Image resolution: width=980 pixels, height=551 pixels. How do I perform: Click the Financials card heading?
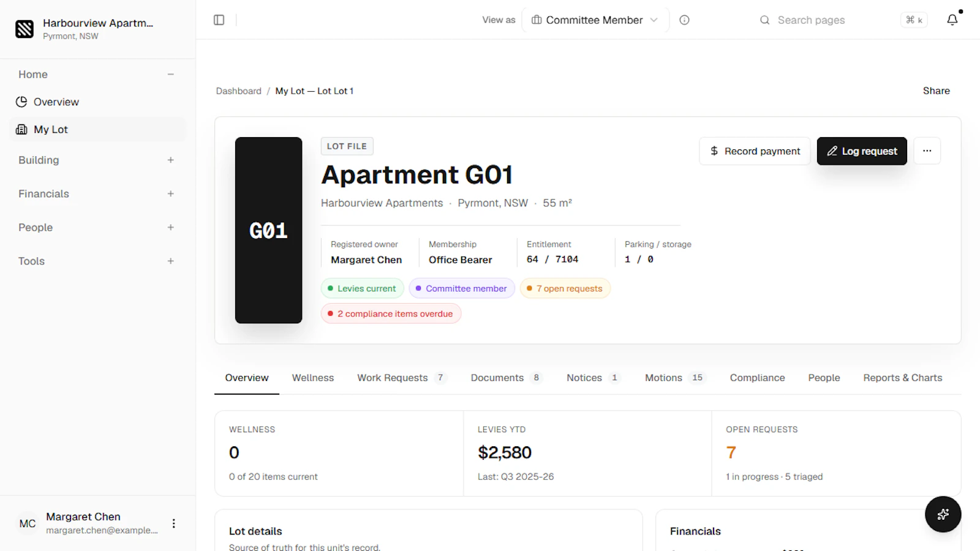click(695, 531)
